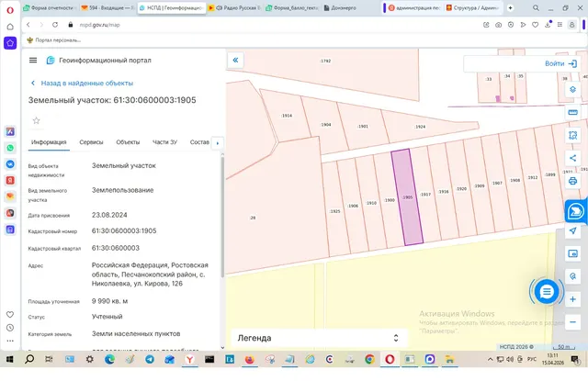The height and width of the screenshot is (381, 588).
Task: Click the Войти login button
Action: [560, 63]
